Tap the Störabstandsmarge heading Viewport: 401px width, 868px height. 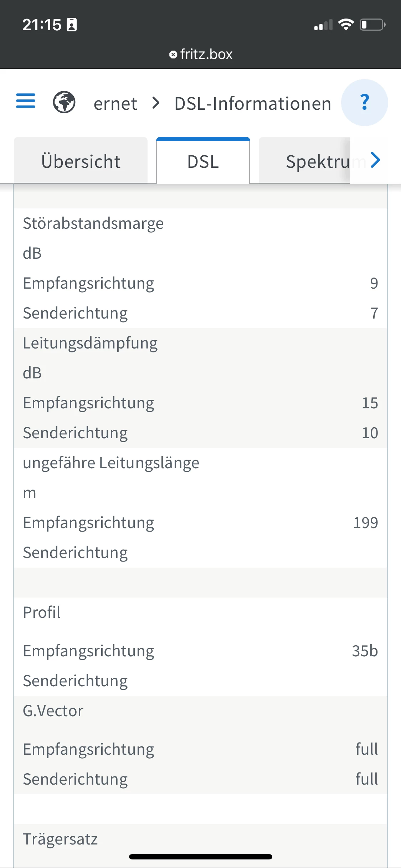[x=93, y=223]
